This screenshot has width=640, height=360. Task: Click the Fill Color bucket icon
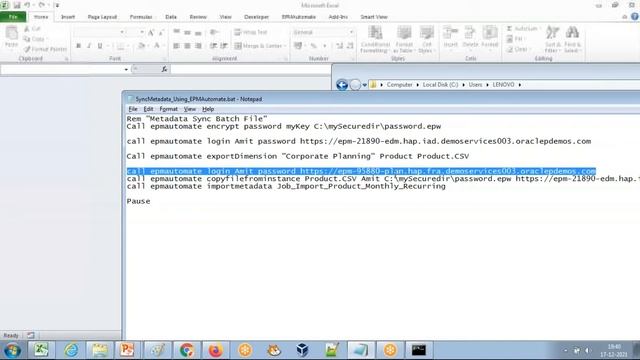coord(141,46)
